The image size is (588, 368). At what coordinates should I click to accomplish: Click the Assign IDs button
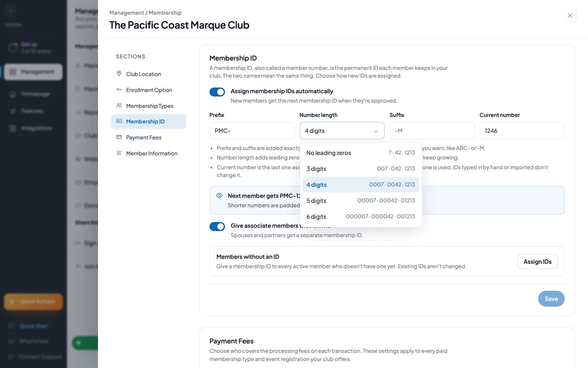537,262
